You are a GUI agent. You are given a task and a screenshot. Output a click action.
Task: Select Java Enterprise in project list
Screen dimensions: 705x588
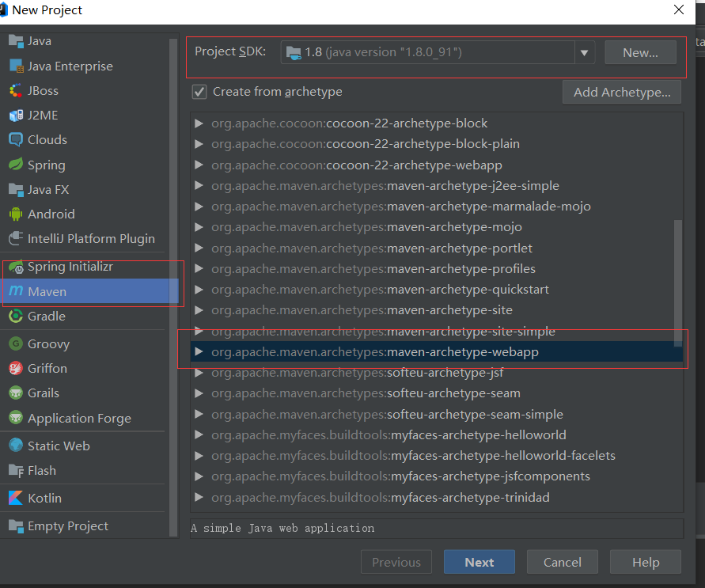tap(70, 66)
